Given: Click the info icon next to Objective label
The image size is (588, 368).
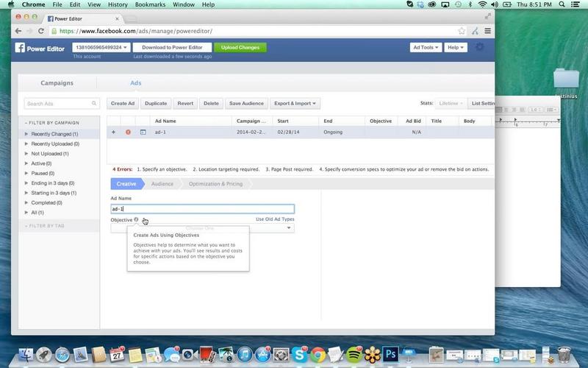Looking at the screenshot, I should (x=136, y=219).
